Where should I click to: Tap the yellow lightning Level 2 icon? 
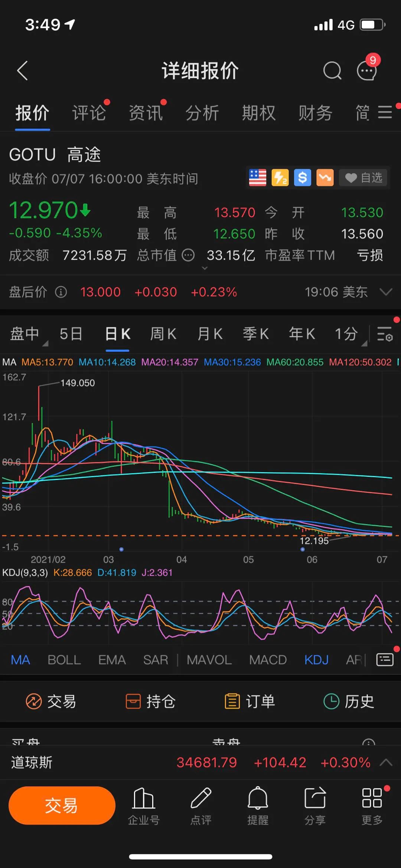point(280,178)
